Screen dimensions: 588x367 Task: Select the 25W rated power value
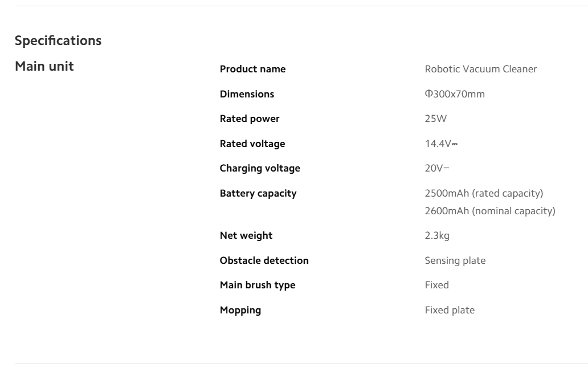tap(434, 119)
